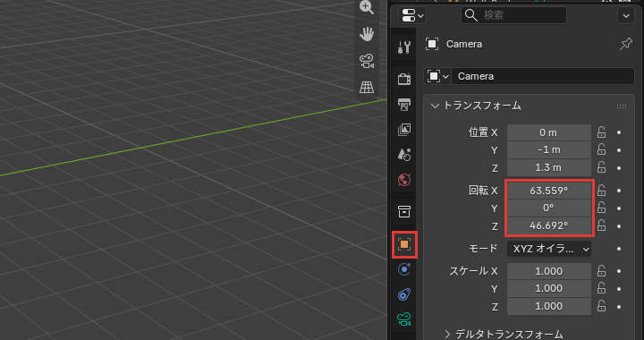Open the Output properties tab
The width and height of the screenshot is (644, 340).
[x=404, y=105]
